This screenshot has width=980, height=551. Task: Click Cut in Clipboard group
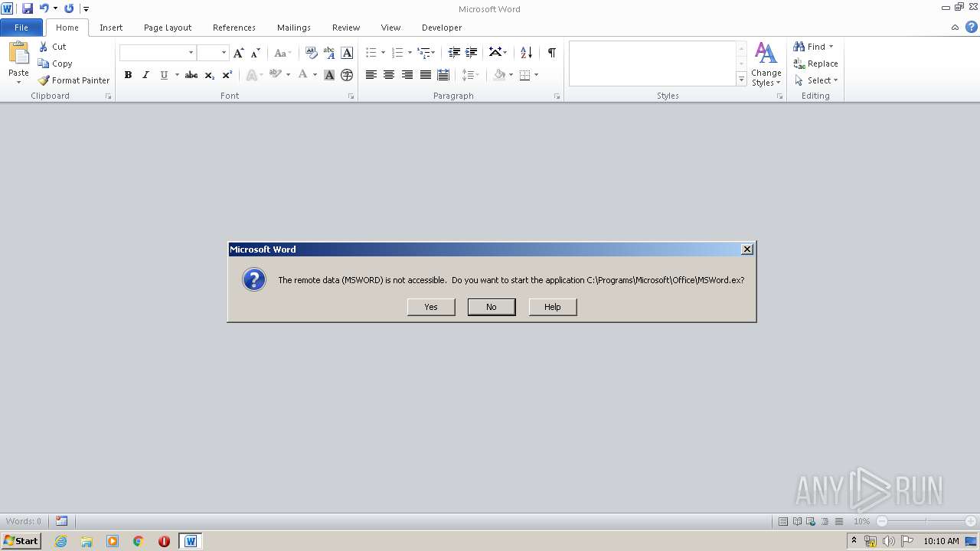pyautogui.click(x=53, y=47)
